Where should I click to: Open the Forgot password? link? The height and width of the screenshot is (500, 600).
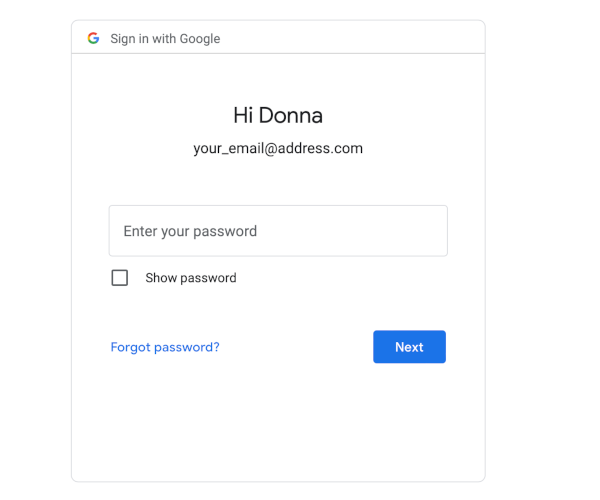[165, 347]
